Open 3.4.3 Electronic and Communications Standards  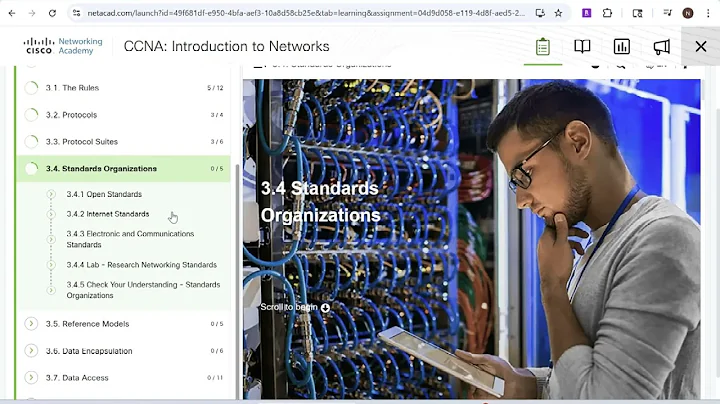coord(130,239)
